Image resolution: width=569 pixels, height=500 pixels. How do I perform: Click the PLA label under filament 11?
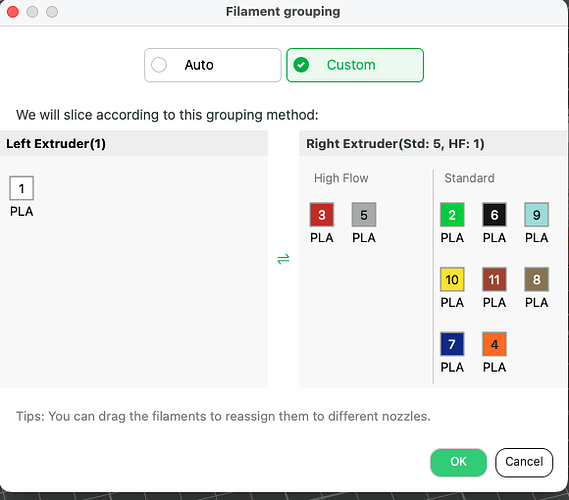click(x=494, y=302)
